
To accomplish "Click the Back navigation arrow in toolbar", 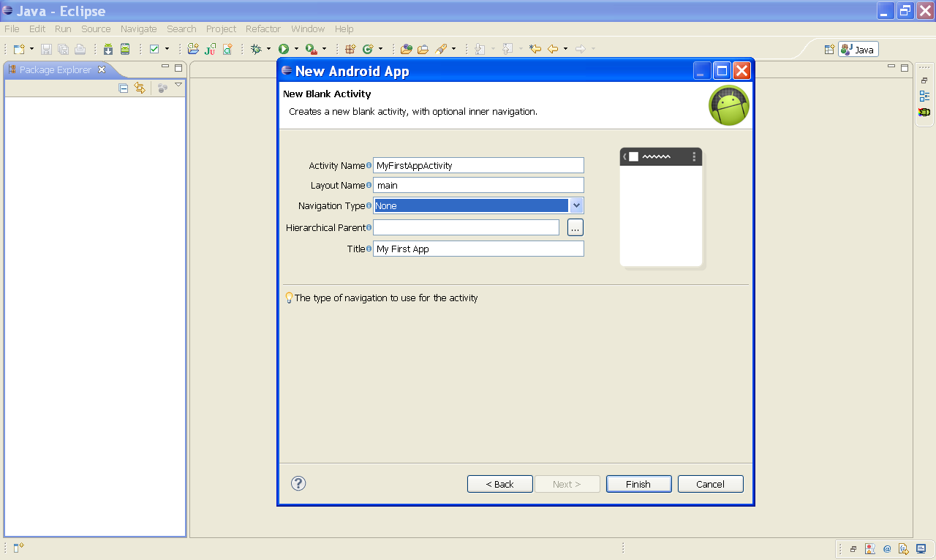I will [553, 49].
